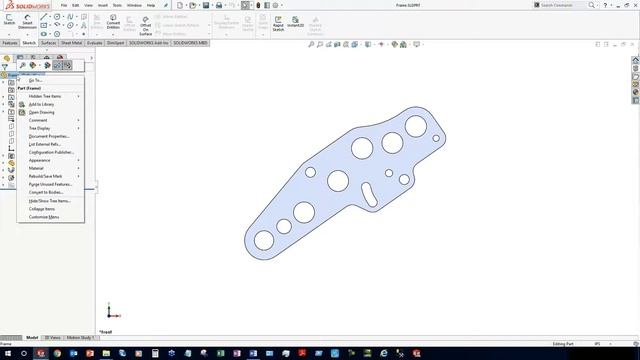640x360 pixels.
Task: Click the FeatureManager Design Tree tab icon
Action: coord(7,58)
